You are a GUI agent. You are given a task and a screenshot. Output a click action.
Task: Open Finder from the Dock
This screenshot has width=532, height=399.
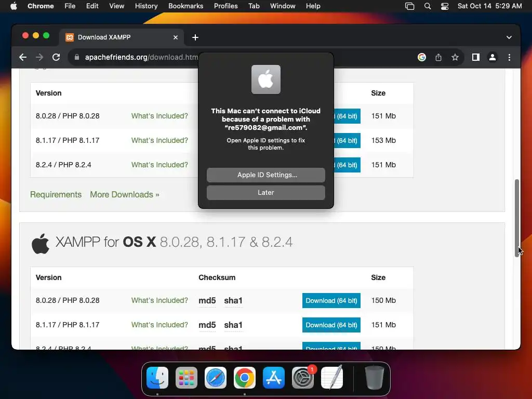[x=157, y=378]
